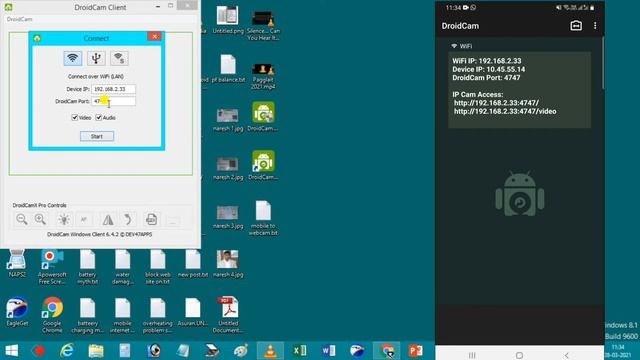The width and height of the screenshot is (640, 360).
Task: Select the Silence... Can You Hear It video file
Action: tap(263, 25)
